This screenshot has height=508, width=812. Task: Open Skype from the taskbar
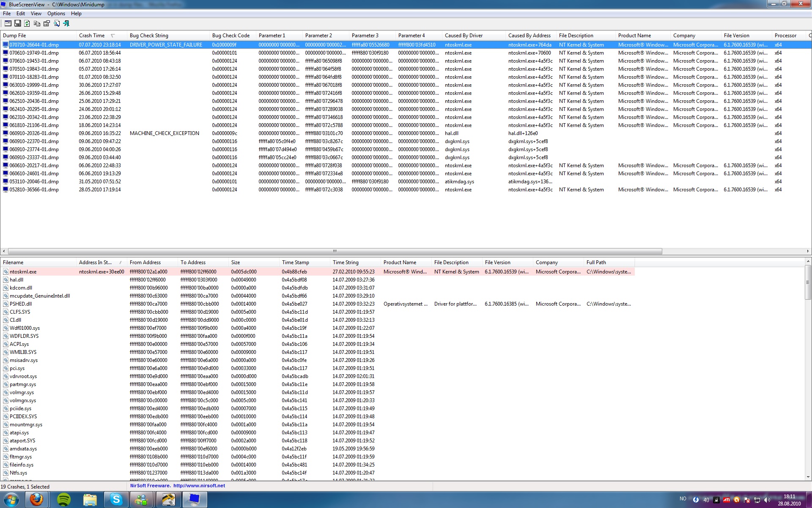(116, 500)
